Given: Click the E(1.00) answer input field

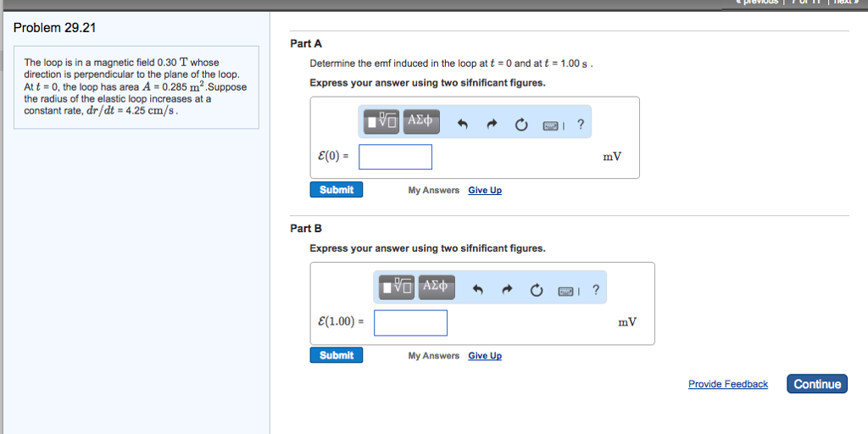Looking at the screenshot, I should (x=410, y=323).
